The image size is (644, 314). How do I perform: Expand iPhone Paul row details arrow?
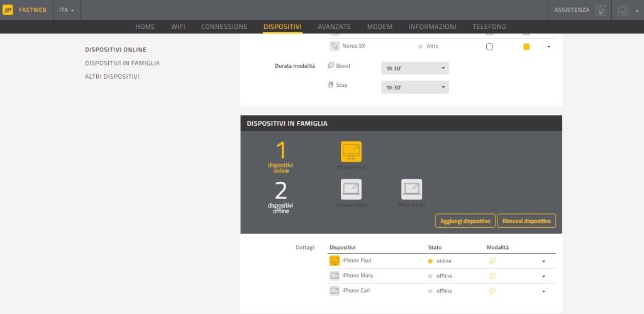543,261
